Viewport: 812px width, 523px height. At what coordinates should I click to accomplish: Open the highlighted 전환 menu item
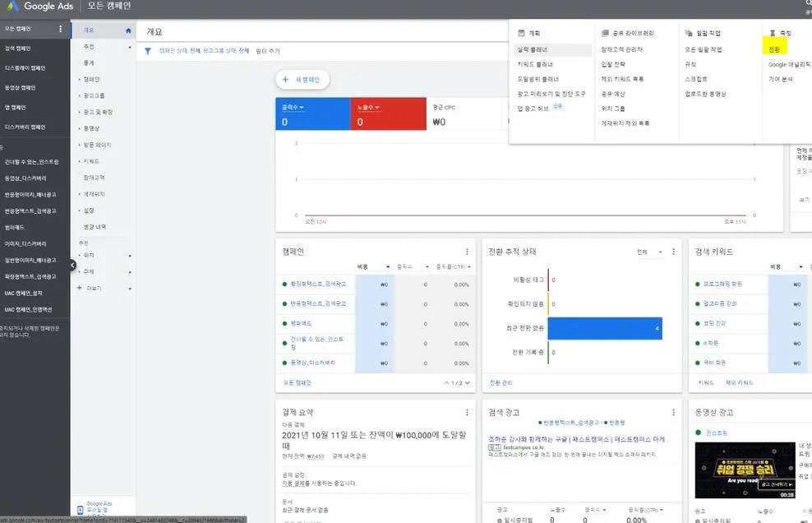coord(774,50)
